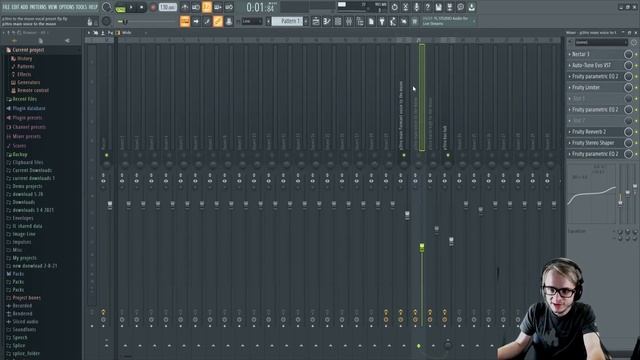Click the red record button

pyautogui.click(x=153, y=7)
